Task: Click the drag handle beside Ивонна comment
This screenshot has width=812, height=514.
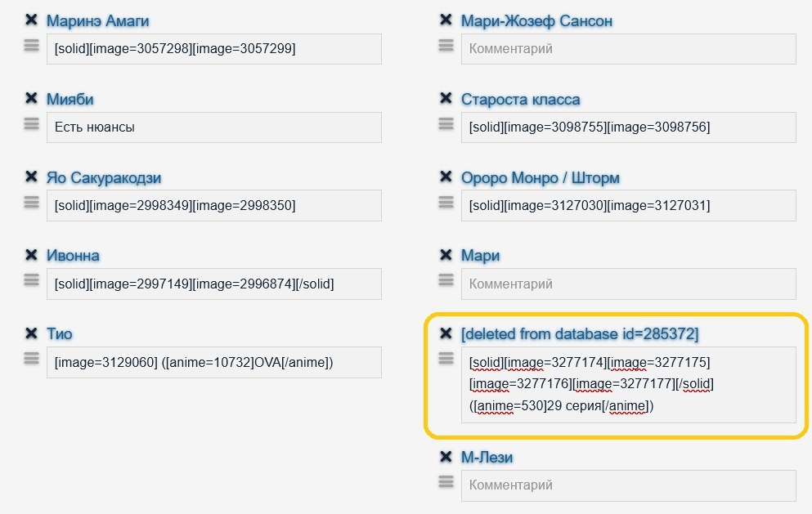Action: tap(31, 279)
